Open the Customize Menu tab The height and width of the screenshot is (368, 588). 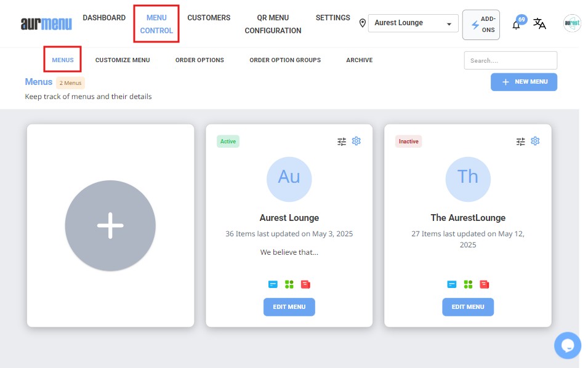pos(123,60)
